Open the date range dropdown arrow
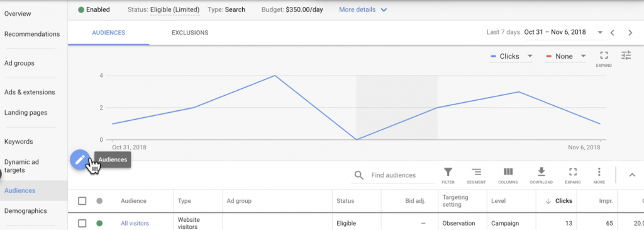The height and width of the screenshot is (230, 644). (599, 33)
